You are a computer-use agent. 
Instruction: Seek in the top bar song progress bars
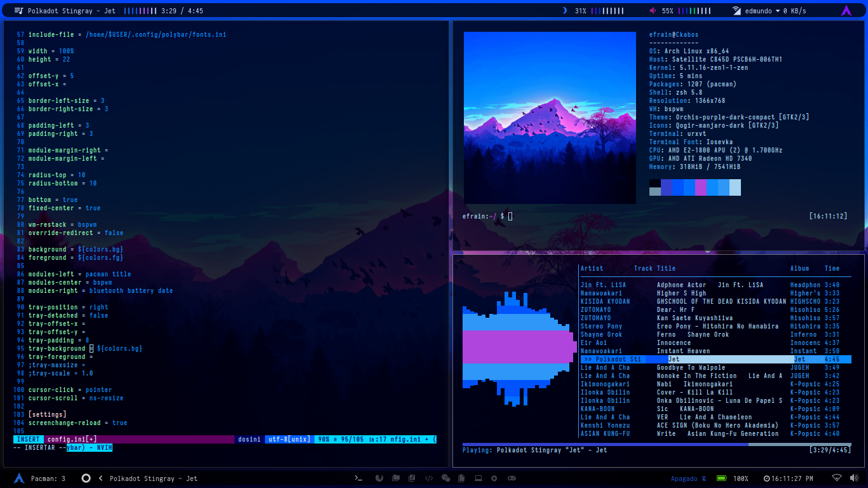pyautogui.click(x=140, y=11)
